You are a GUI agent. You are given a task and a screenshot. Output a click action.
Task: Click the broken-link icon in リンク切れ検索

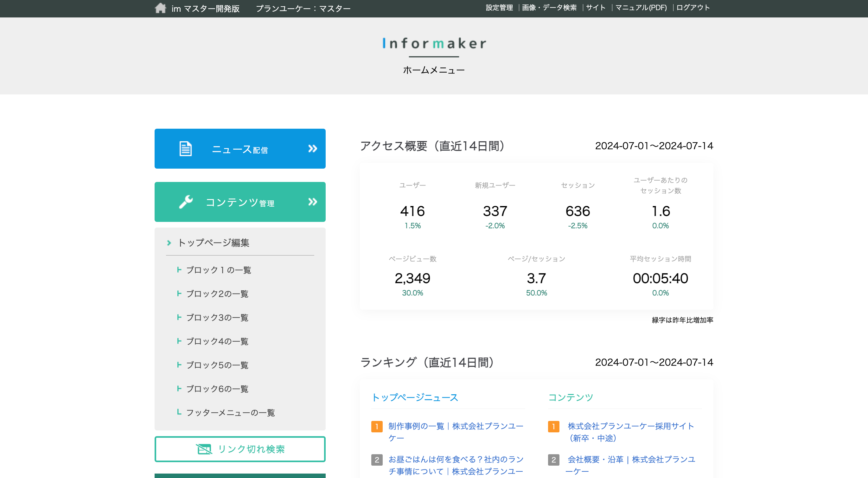coord(204,449)
